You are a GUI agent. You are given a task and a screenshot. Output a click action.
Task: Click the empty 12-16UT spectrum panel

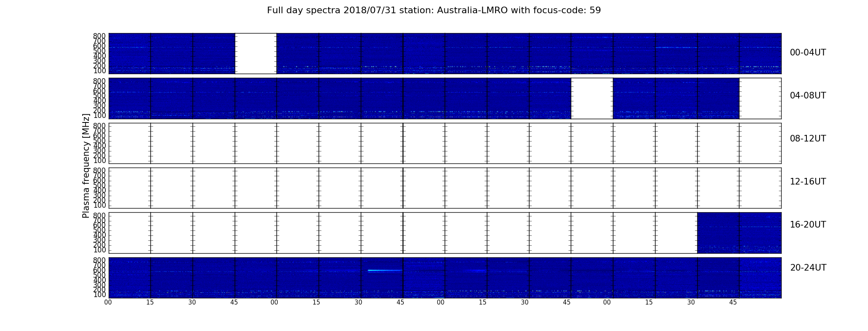[445, 188]
